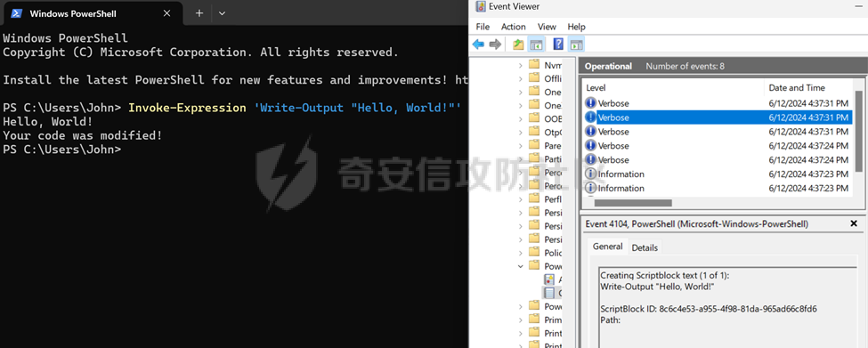Screen dimensions: 868x348
Task: Click the OtpC folder icon in the tree
Action: click(x=534, y=132)
